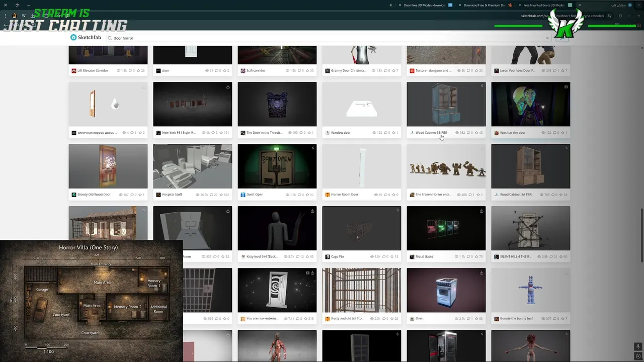Switch to 'Download Free & Premium' tab
The image size is (644, 362).
pos(484,5)
